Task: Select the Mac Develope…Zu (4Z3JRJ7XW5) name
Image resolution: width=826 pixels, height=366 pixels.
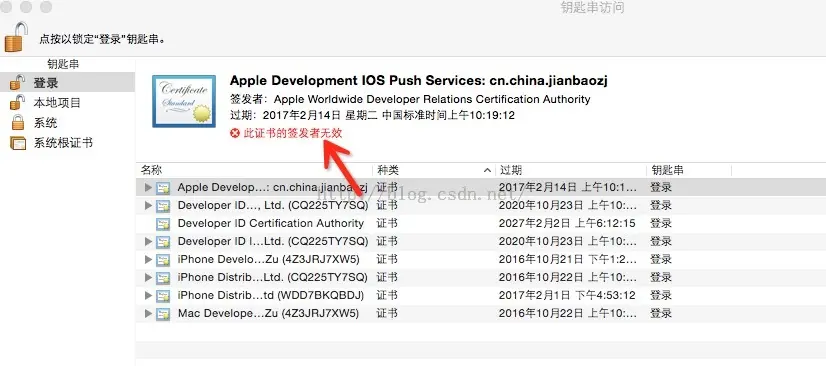Action: [x=268, y=313]
